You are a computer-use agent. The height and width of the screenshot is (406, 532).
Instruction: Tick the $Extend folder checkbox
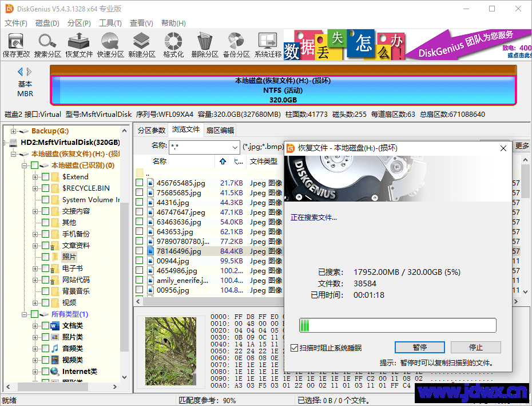(x=45, y=177)
